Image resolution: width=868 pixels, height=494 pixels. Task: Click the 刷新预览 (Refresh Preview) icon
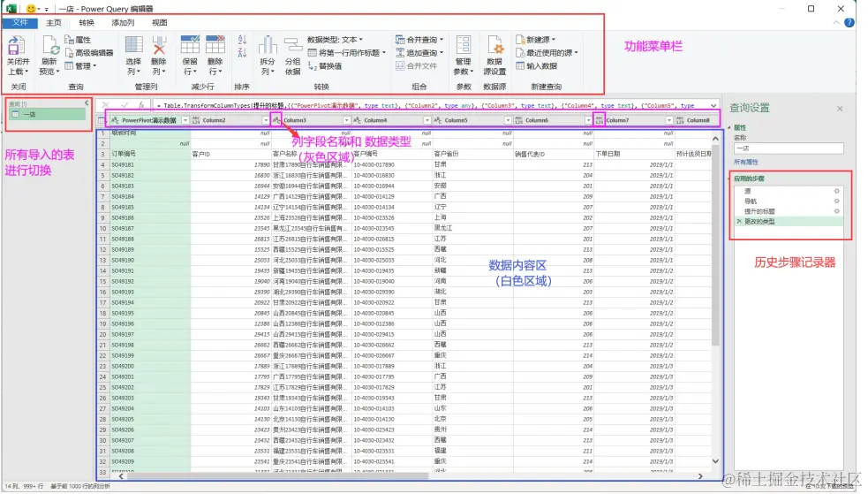tap(49, 45)
